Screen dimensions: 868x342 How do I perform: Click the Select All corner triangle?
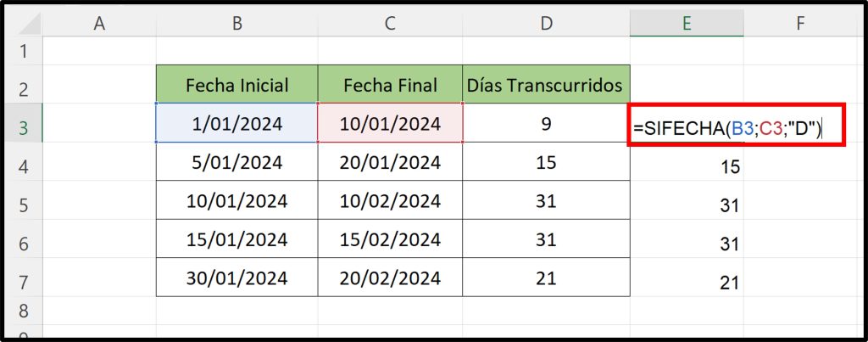[25, 25]
